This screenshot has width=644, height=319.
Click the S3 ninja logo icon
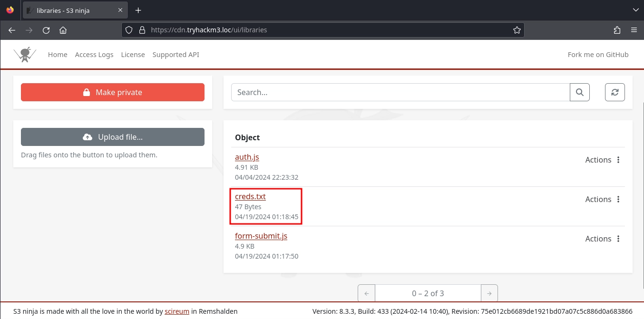[x=24, y=55]
